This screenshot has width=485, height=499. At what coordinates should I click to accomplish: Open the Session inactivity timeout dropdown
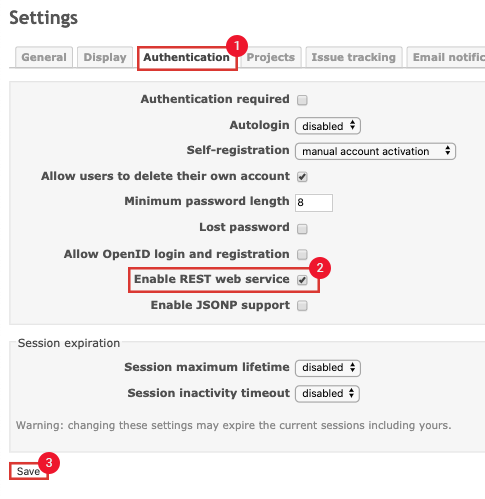[327, 394]
